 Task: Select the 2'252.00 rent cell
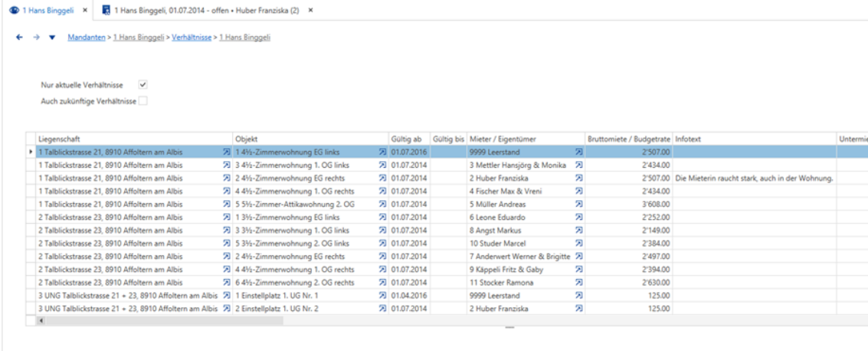(x=629, y=218)
